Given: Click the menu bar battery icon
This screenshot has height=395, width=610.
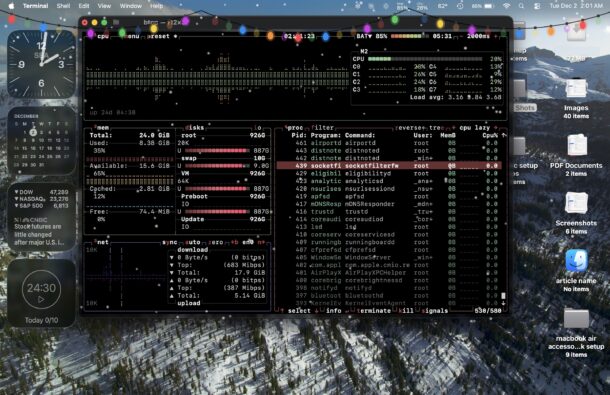Looking at the screenshot, I should coord(489,6).
